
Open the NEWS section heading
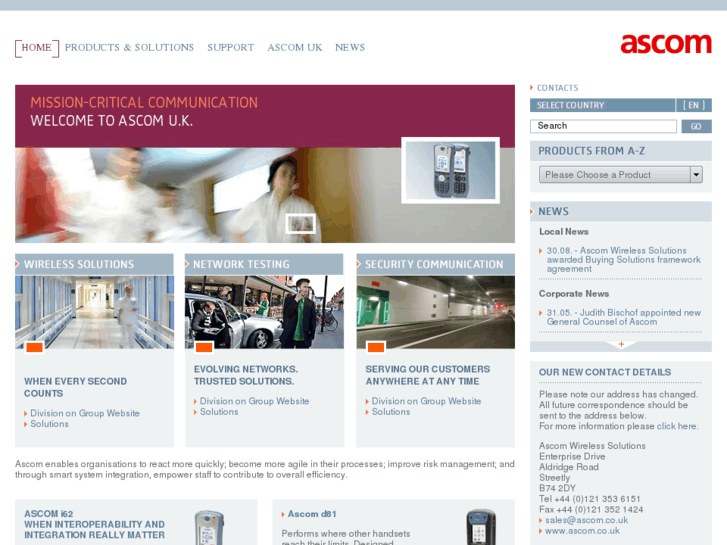coord(553,212)
